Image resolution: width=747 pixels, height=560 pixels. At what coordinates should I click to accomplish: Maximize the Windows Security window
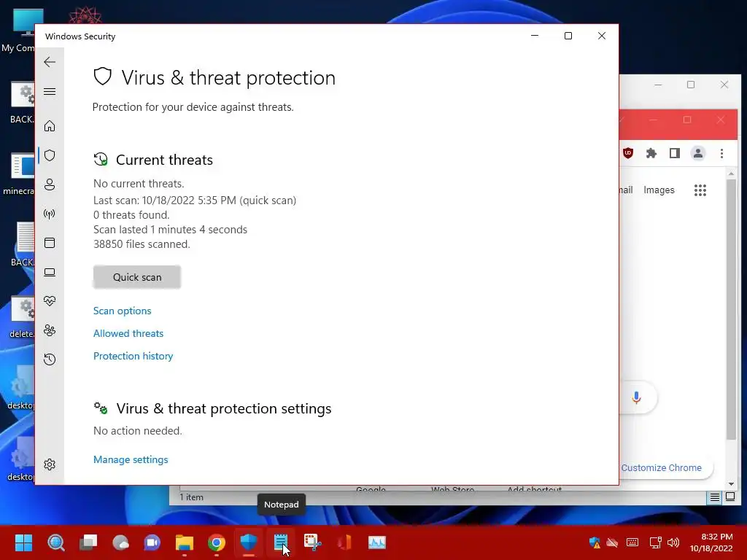(568, 36)
